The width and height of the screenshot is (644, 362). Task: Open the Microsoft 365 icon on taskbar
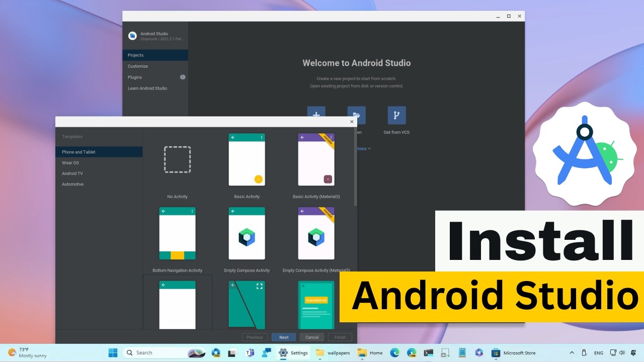coord(479,352)
